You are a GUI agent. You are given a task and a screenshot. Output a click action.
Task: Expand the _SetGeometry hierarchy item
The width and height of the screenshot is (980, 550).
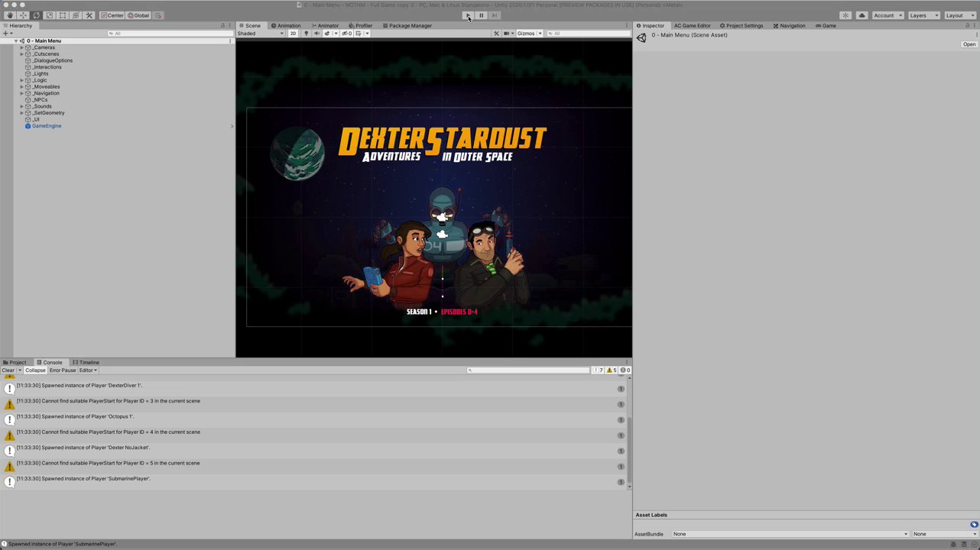(x=21, y=113)
